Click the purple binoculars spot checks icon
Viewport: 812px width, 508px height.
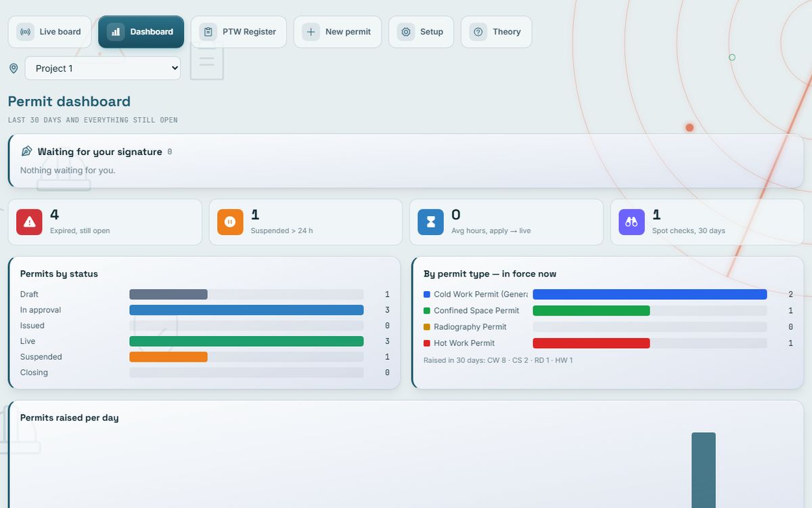click(x=631, y=222)
